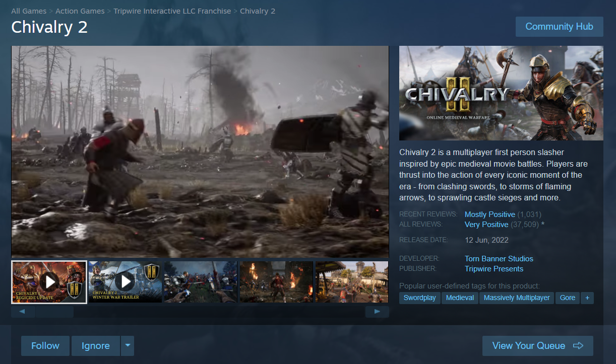Follow Chivalry 2
This screenshot has width=616, height=364.
[45, 346]
